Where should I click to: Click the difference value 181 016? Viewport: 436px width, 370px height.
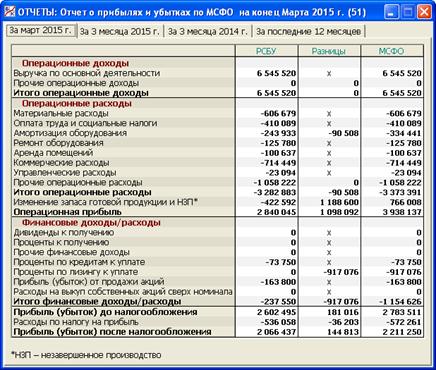point(343,312)
